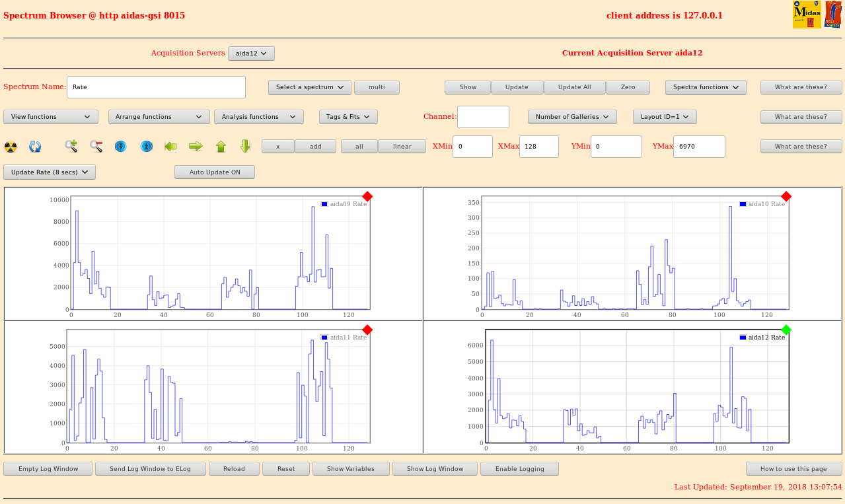Click the Update All button

[x=574, y=87]
